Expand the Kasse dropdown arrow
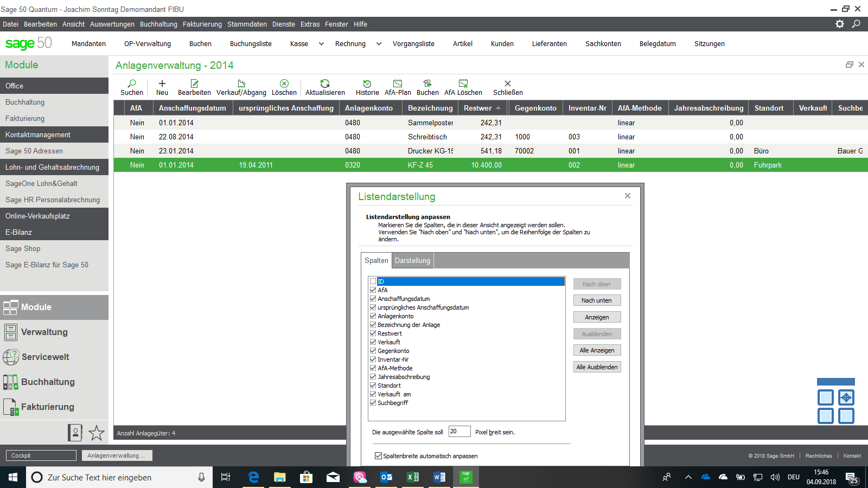 click(321, 44)
